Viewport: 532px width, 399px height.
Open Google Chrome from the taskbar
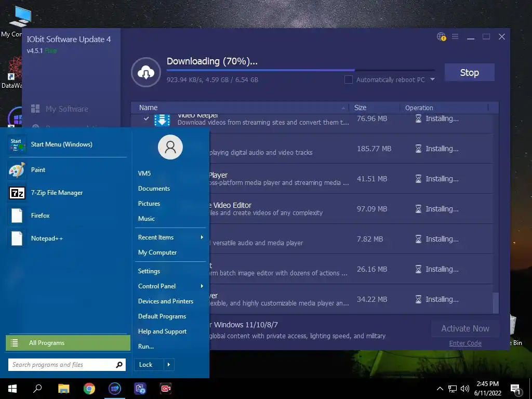tap(89, 389)
